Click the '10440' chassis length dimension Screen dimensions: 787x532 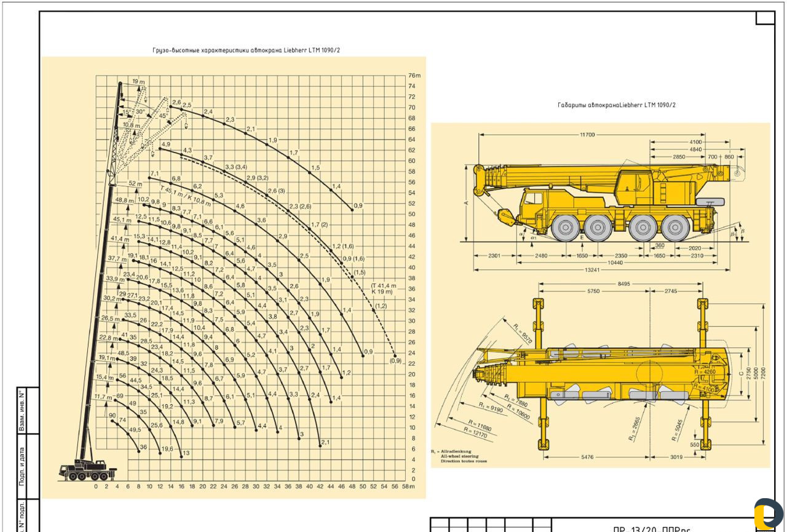(x=614, y=263)
